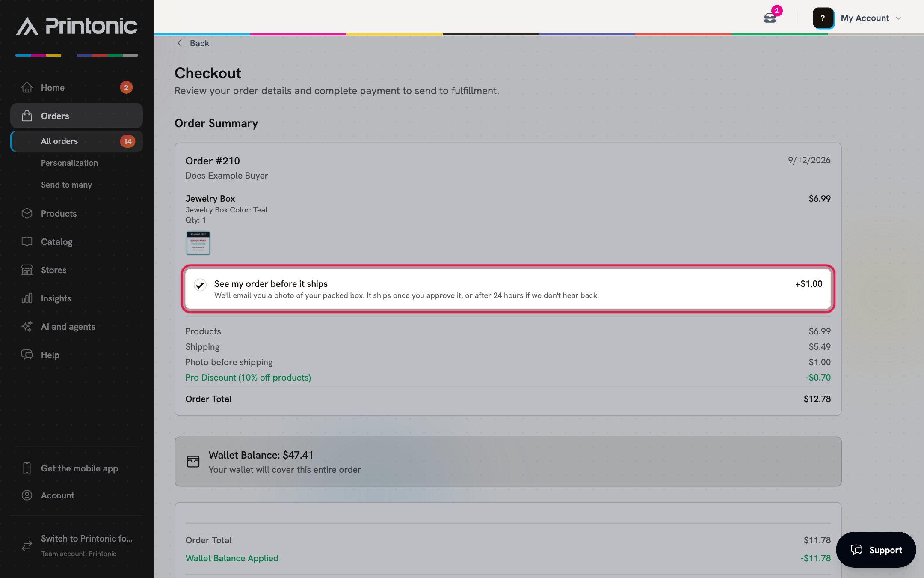This screenshot has width=924, height=578.
Task: Click the Wallet Balance: $47.41 text
Action: coord(261,455)
